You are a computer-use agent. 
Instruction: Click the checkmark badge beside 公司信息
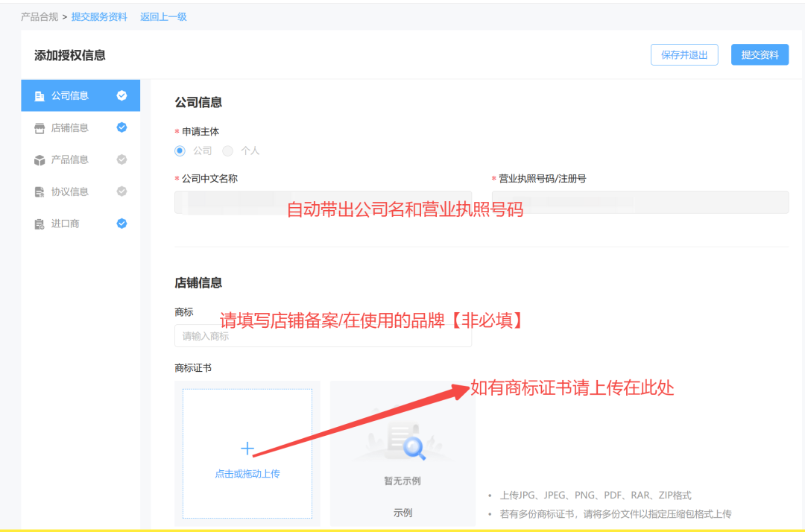(121, 95)
